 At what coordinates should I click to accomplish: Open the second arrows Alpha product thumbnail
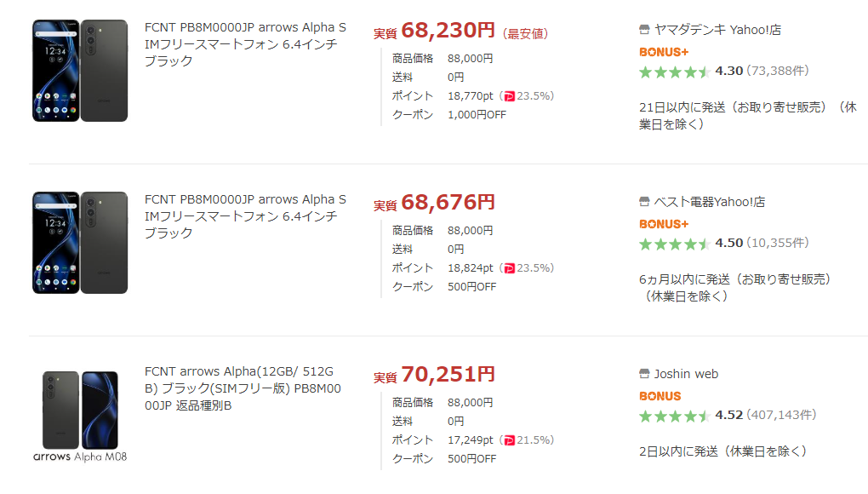pos(80,242)
